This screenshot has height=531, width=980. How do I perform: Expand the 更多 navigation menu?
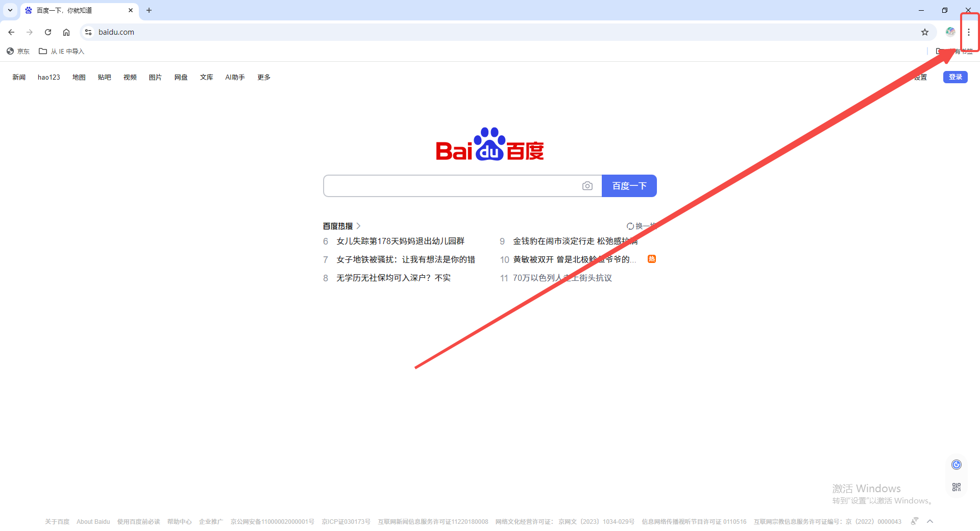coord(264,77)
